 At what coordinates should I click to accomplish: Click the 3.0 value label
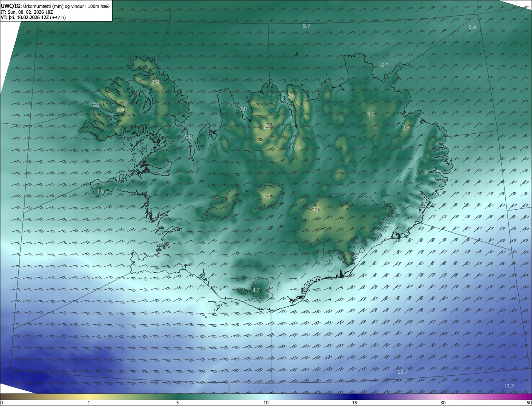coord(266,196)
